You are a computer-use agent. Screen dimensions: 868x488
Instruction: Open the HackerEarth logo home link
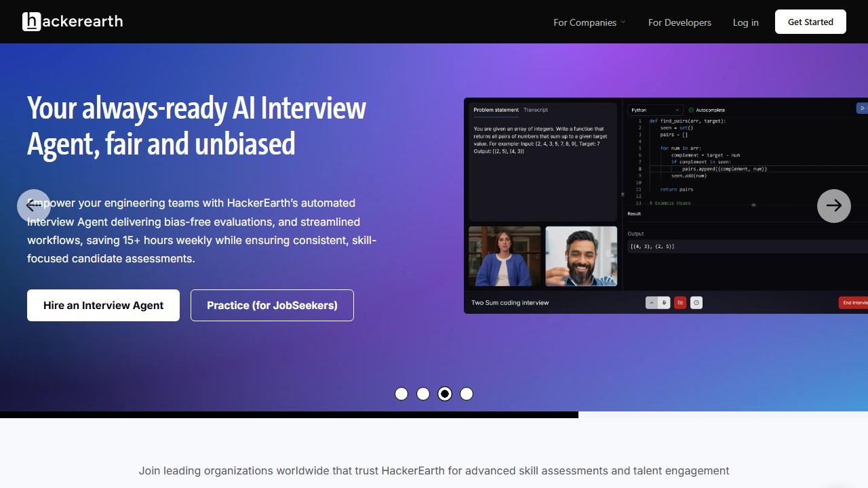click(x=73, y=22)
